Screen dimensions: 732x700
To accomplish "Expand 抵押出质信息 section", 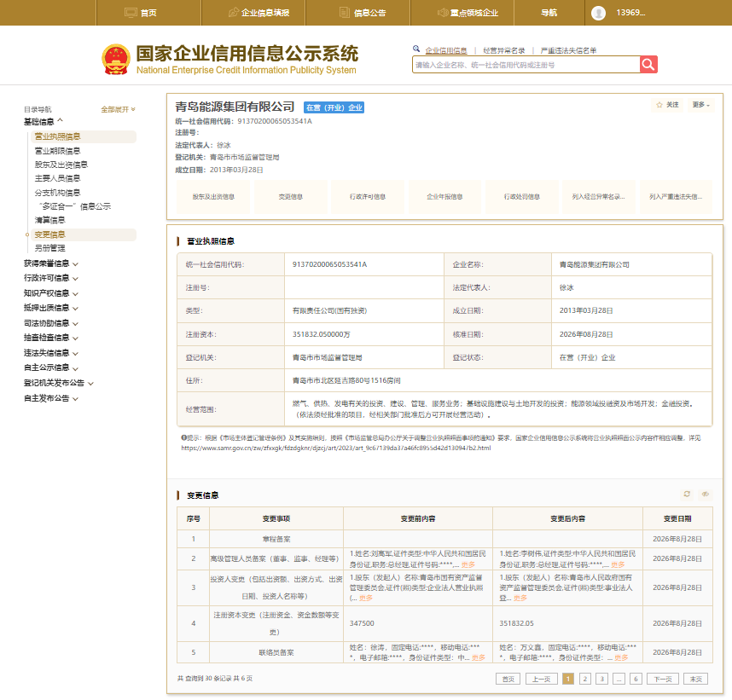I will pyautogui.click(x=51, y=308).
